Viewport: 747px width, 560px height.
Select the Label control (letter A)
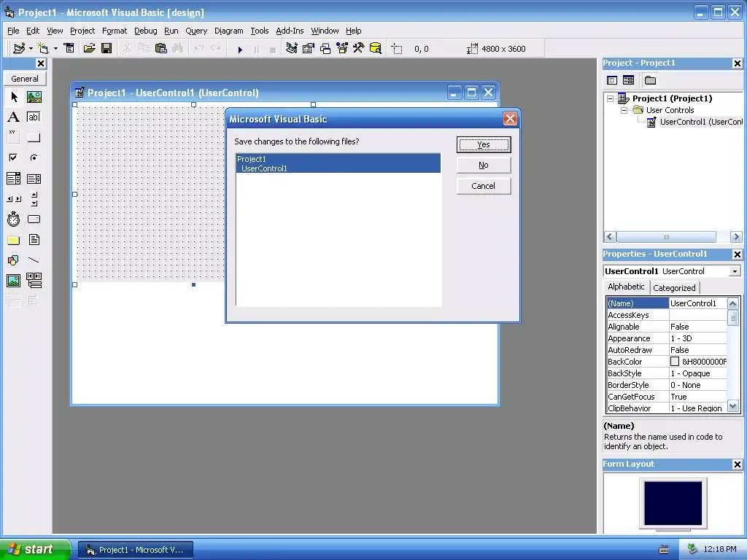14,117
